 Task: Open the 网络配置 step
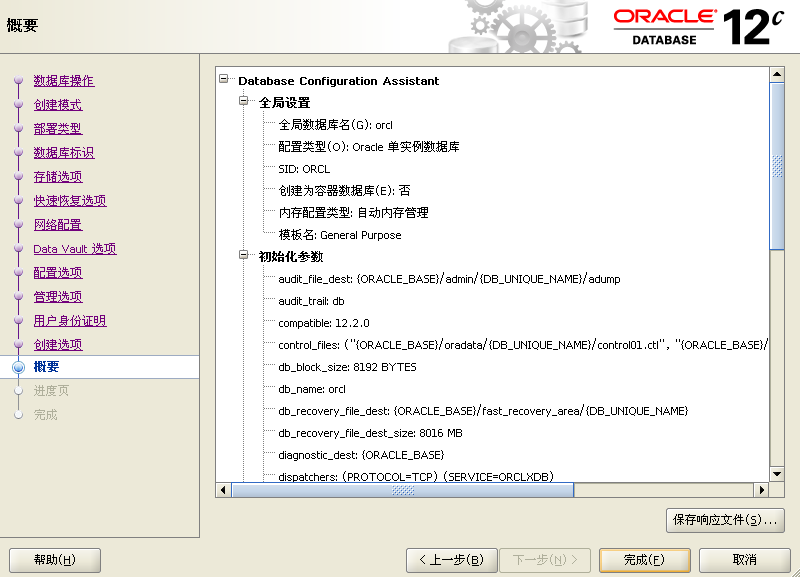[58, 224]
